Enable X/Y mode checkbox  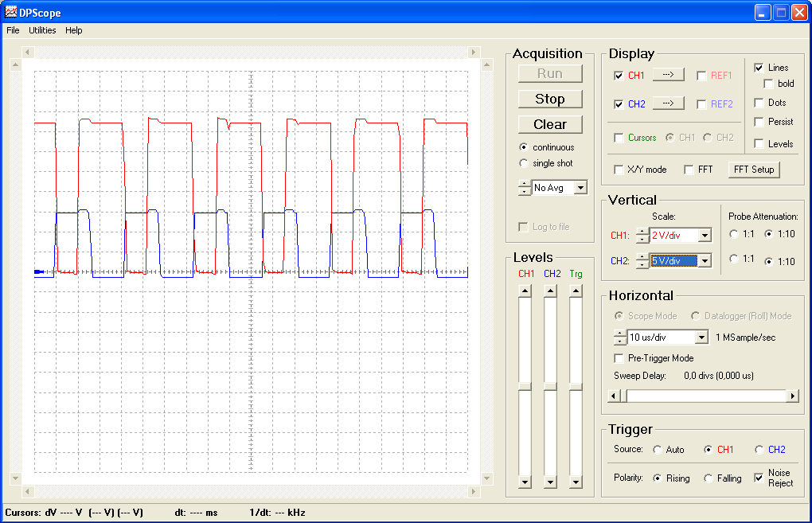pos(619,170)
